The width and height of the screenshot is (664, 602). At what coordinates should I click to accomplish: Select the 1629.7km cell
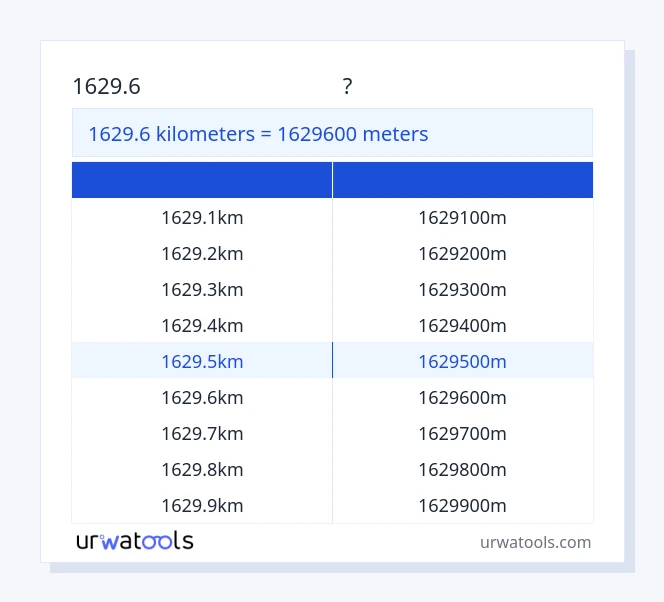(202, 433)
